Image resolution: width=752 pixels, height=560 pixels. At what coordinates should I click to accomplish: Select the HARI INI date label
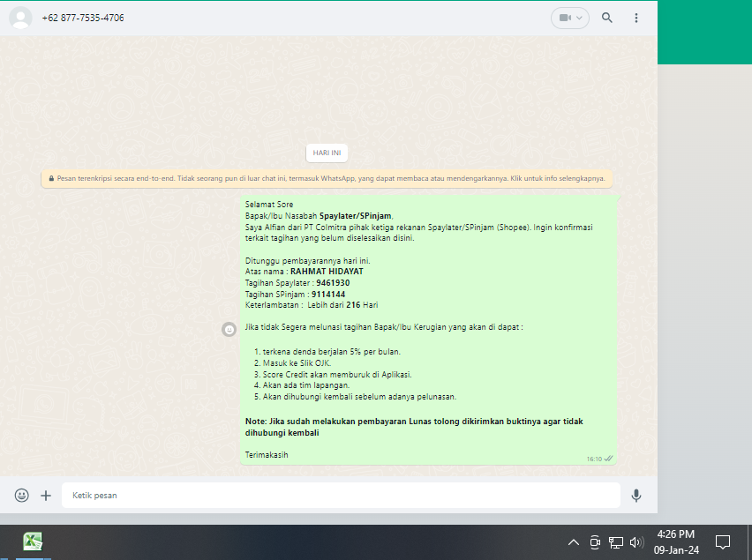click(327, 153)
